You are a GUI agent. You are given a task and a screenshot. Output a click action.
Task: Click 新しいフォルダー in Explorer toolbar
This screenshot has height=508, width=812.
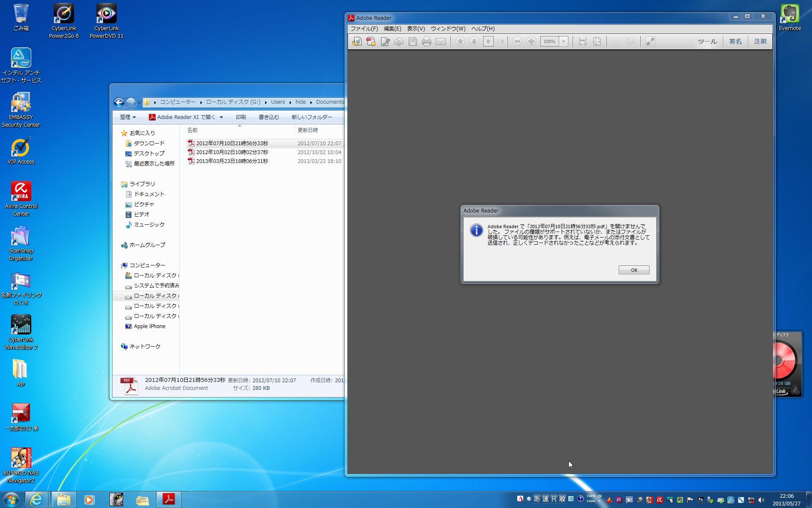pos(312,117)
